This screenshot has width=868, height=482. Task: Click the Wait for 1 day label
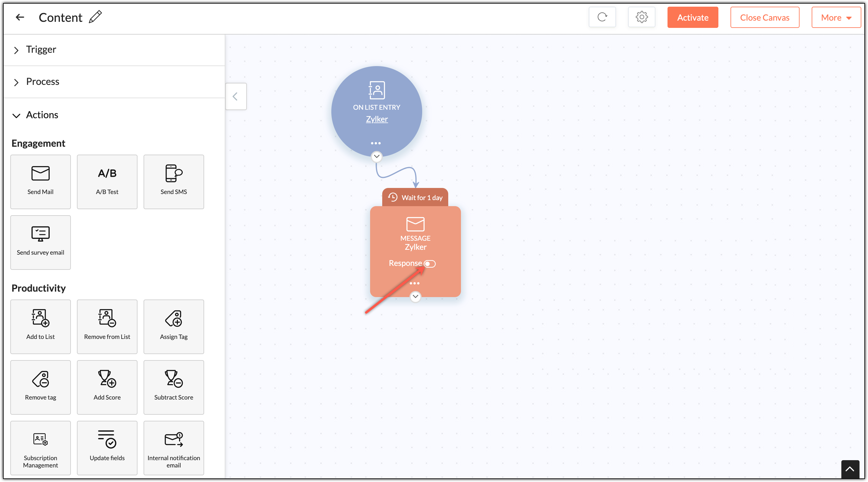(422, 198)
